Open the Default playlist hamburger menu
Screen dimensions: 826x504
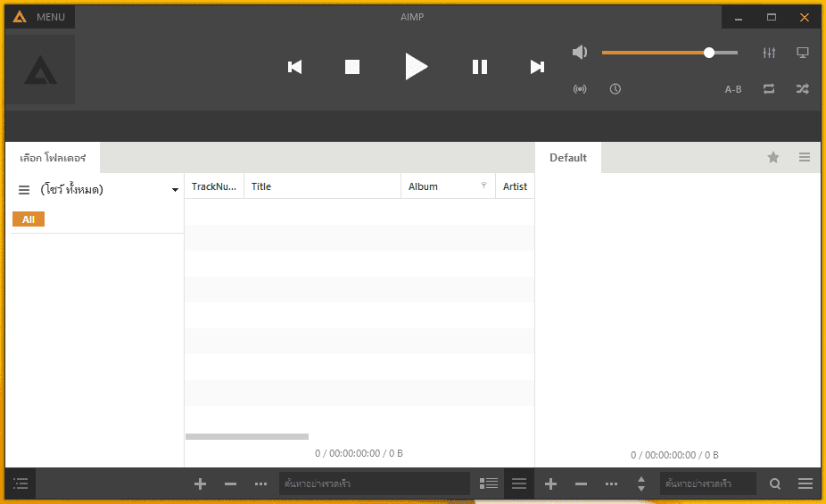[805, 157]
